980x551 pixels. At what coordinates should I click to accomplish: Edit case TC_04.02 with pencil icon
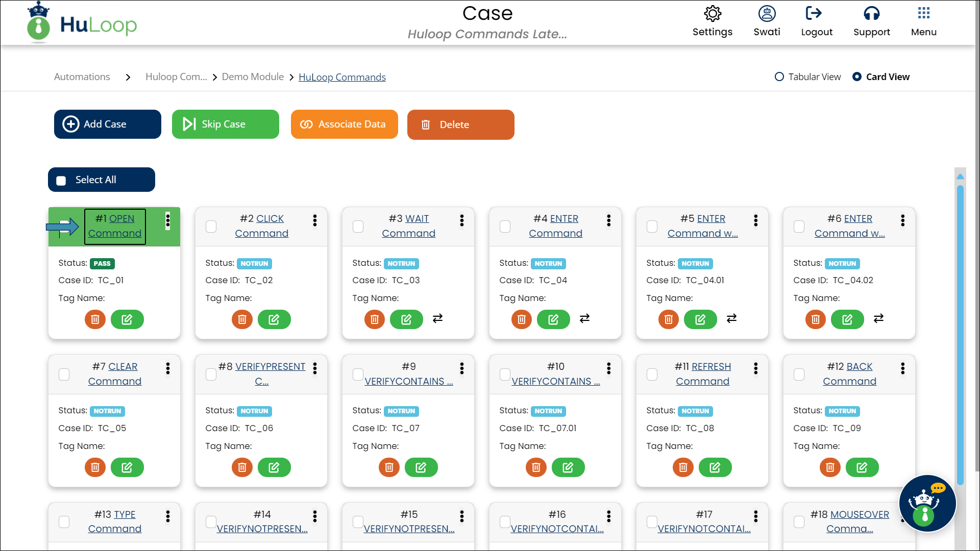[x=847, y=319]
